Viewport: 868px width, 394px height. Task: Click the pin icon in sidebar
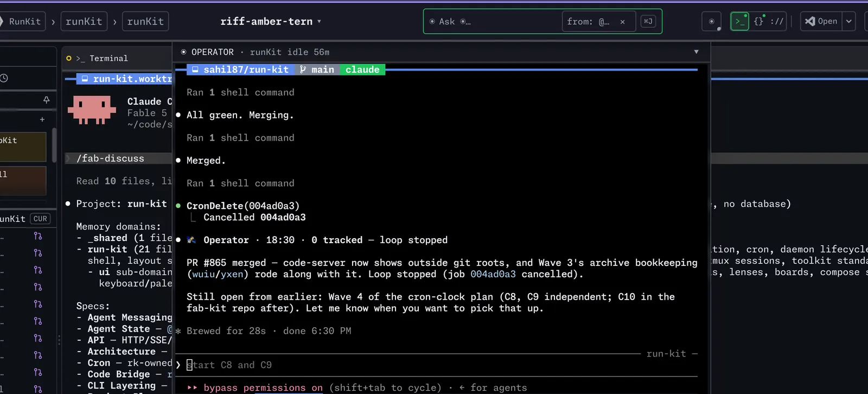(46, 100)
